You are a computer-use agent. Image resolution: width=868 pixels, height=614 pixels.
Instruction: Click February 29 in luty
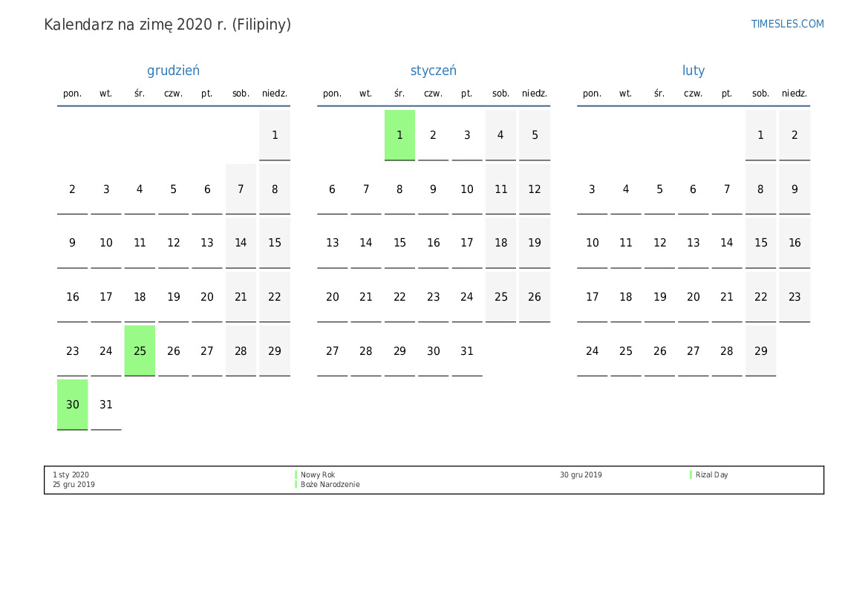pyautogui.click(x=760, y=350)
